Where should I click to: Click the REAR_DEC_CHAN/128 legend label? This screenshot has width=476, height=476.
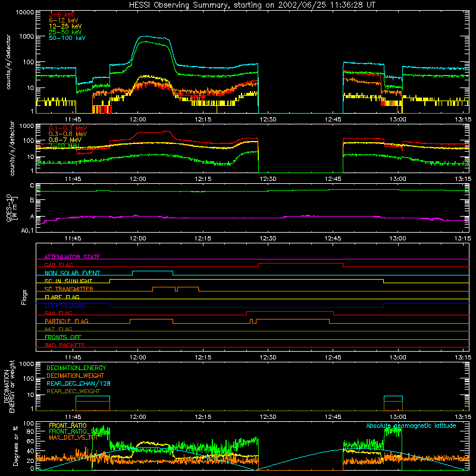coord(79,383)
